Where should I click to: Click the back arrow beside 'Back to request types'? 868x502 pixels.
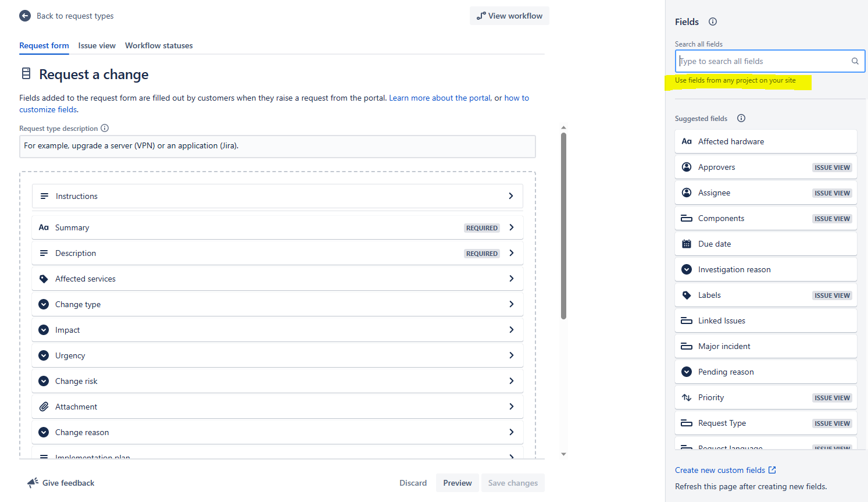pos(24,16)
